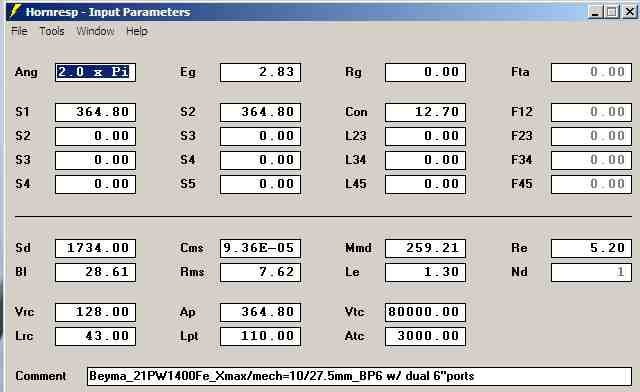The height and width of the screenshot is (392, 640).
Task: Edit the Vrc value 128.00
Action: pyautogui.click(x=96, y=312)
